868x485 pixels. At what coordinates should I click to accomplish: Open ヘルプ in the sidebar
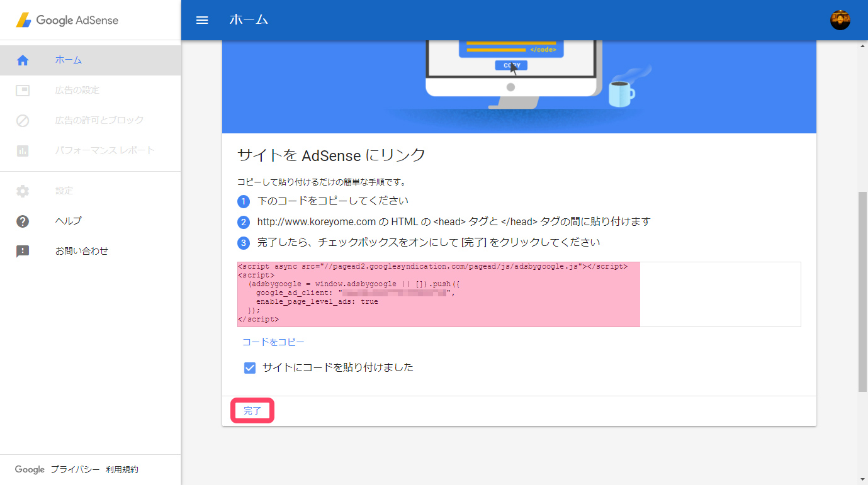(x=91, y=221)
